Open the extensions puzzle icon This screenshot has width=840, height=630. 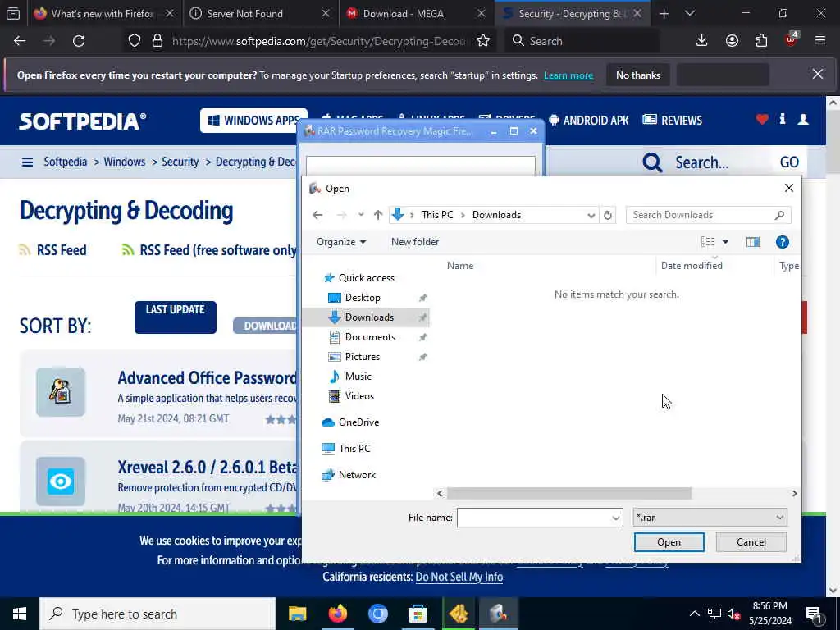761,41
